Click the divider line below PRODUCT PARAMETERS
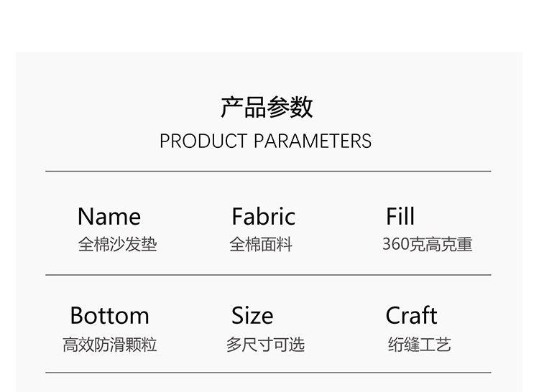539x392 pixels. [x=268, y=172]
